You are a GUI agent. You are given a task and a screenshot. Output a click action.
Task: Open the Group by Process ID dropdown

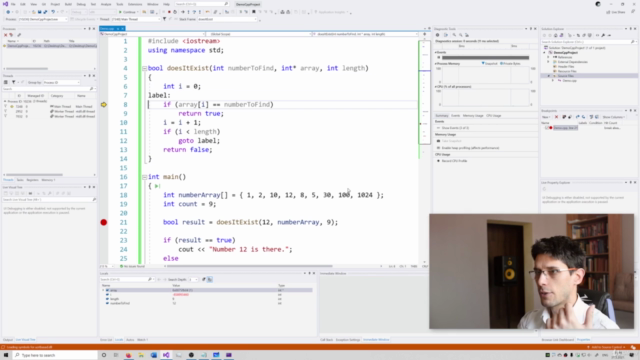coord(61,82)
